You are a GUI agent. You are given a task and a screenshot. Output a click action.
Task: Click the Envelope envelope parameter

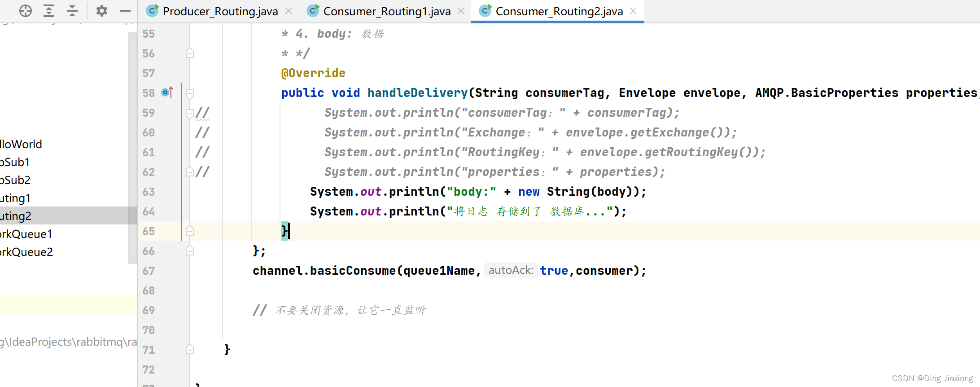[679, 93]
